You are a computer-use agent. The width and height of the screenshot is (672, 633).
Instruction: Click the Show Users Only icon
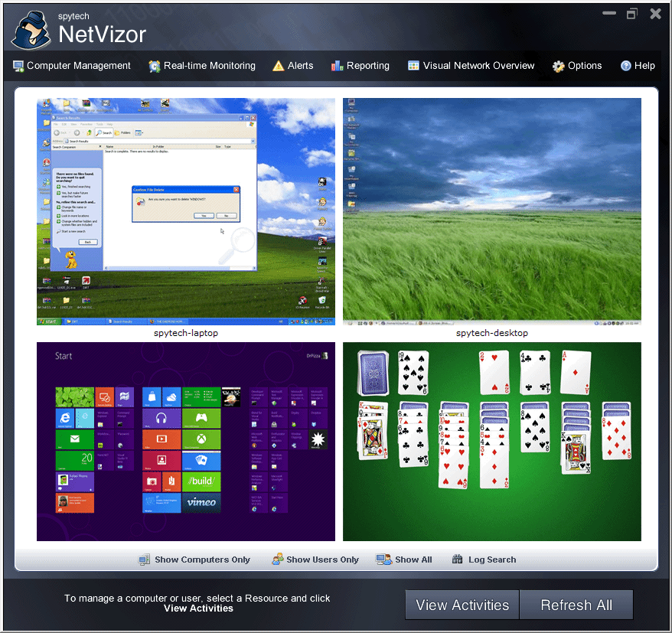coord(278,559)
